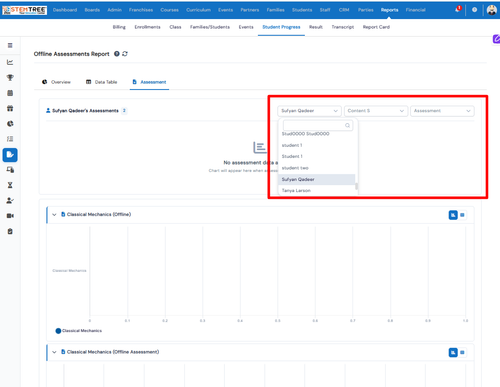Image resolution: width=500 pixels, height=387 pixels.
Task: Open the Result sub-tab
Action: [316, 27]
